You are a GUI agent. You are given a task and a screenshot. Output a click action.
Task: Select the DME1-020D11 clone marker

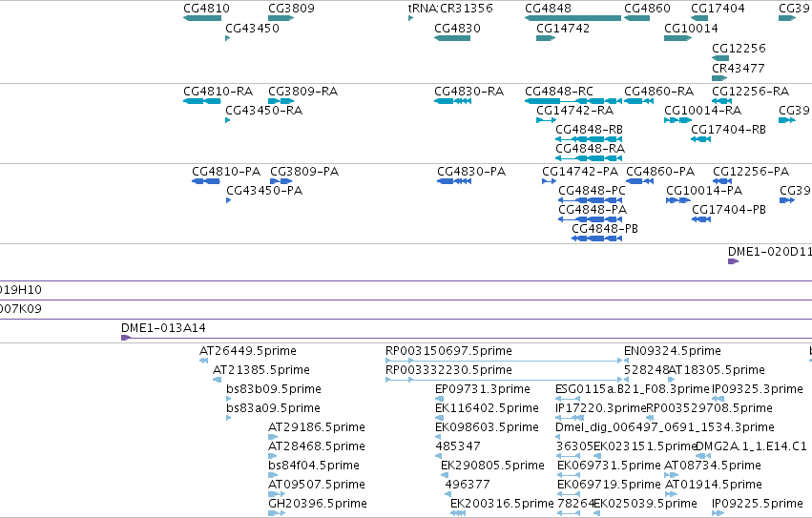(734, 261)
